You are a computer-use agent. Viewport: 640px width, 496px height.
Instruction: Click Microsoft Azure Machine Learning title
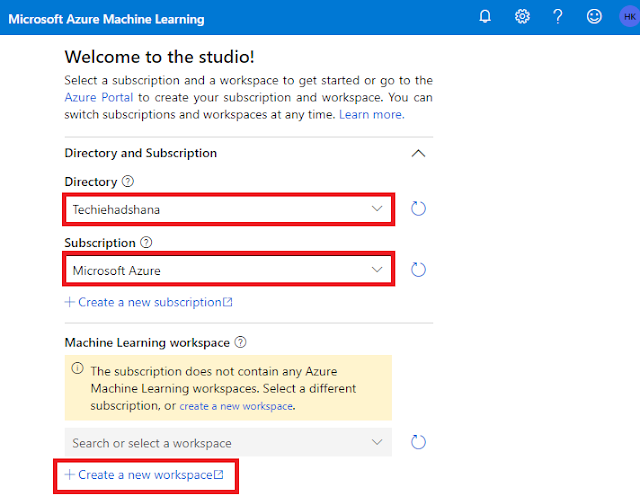click(106, 19)
